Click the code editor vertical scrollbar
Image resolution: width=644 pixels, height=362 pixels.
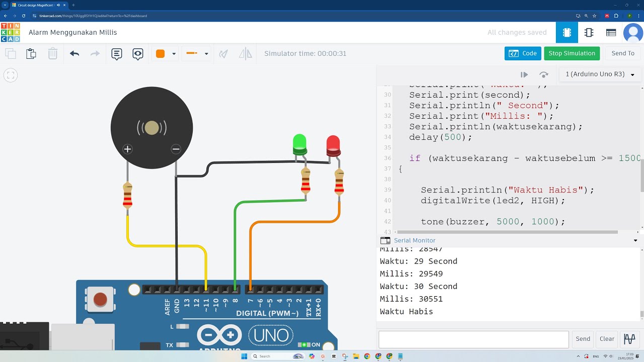point(642,175)
